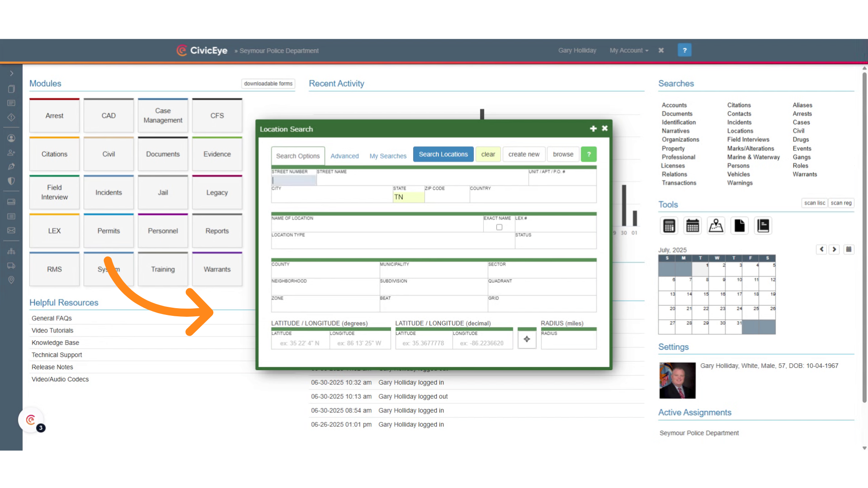Click the CivicEye logo

202,50
